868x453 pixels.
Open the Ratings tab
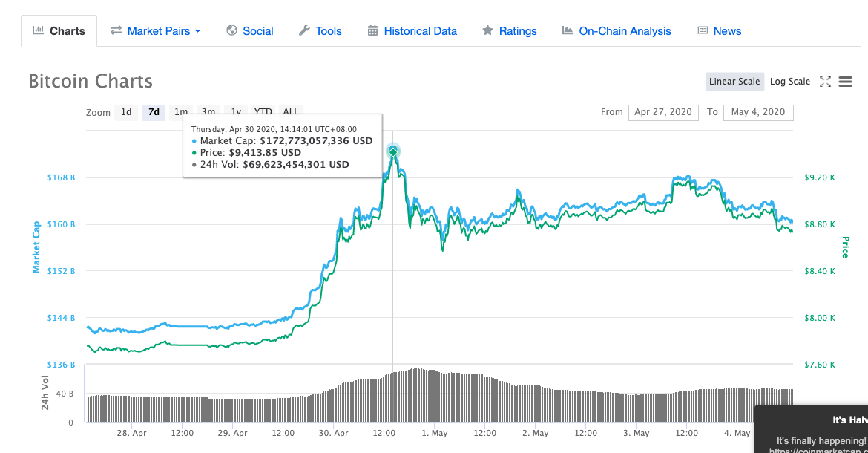tap(510, 31)
